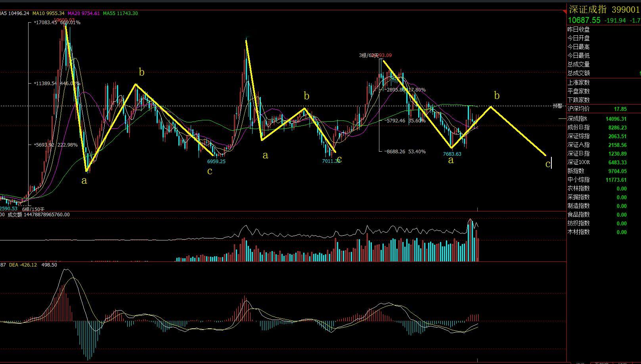Select the current price 10687.55
This screenshot has width=641, height=364.
584,20
